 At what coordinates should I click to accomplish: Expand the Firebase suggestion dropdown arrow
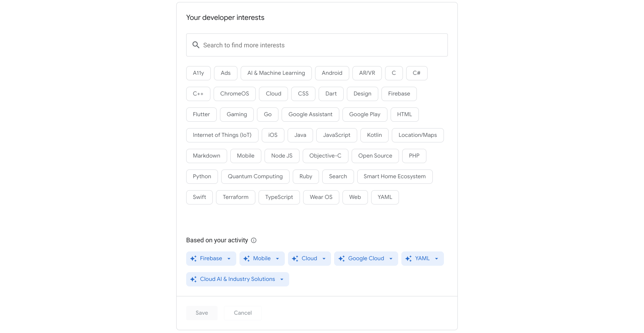(229, 259)
